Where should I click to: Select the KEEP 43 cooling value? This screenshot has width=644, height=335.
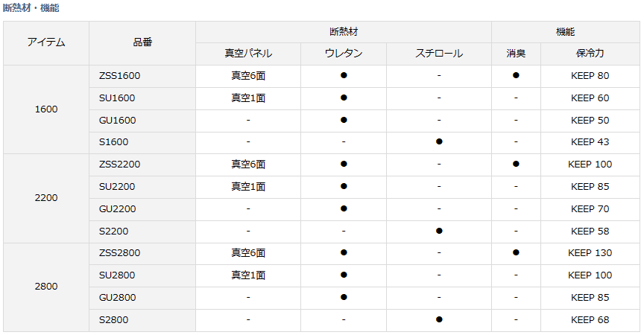[x=590, y=142]
